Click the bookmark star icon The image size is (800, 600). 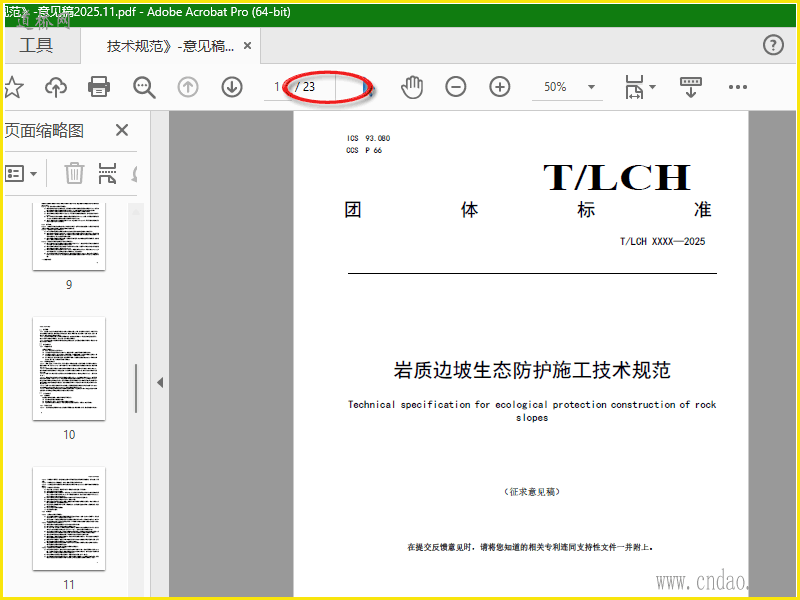point(14,87)
